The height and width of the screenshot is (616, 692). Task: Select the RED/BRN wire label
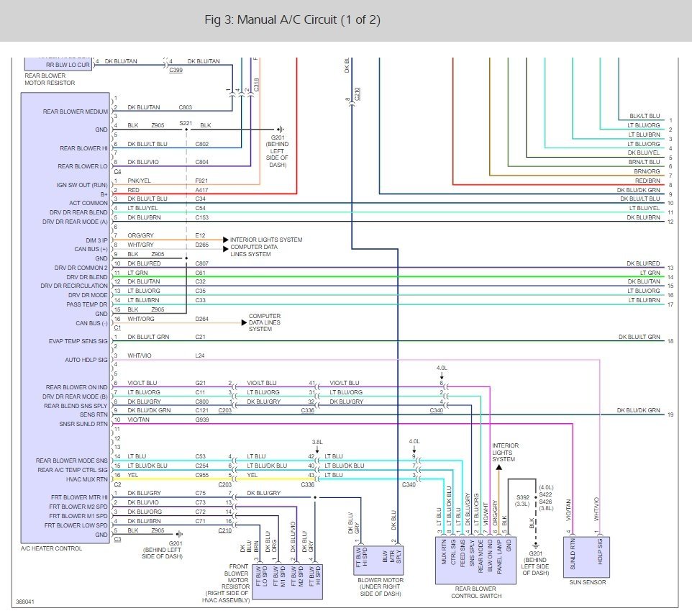coord(647,181)
